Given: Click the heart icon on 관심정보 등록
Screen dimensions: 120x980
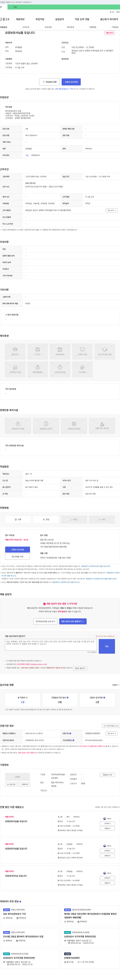Looking at the screenshot, I should tap(44, 82).
